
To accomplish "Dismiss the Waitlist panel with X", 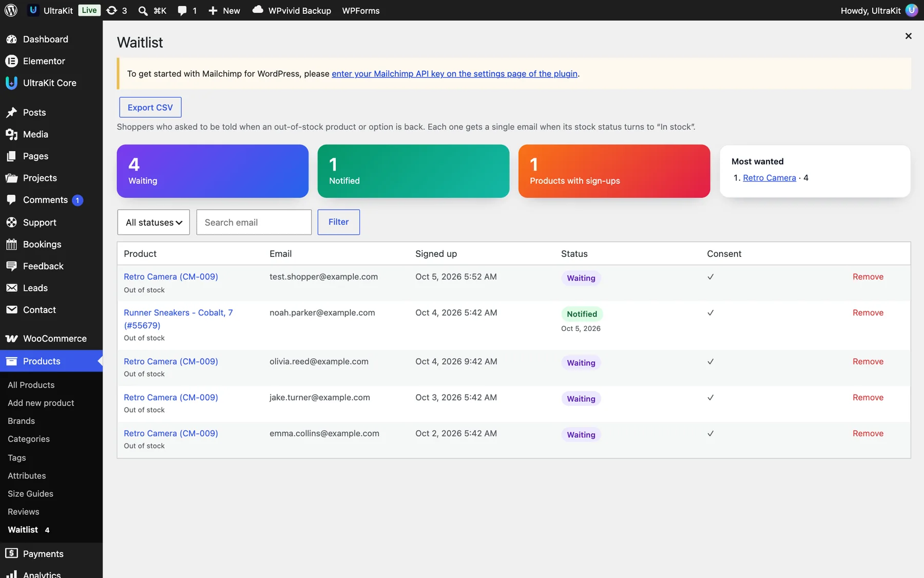I will [908, 36].
